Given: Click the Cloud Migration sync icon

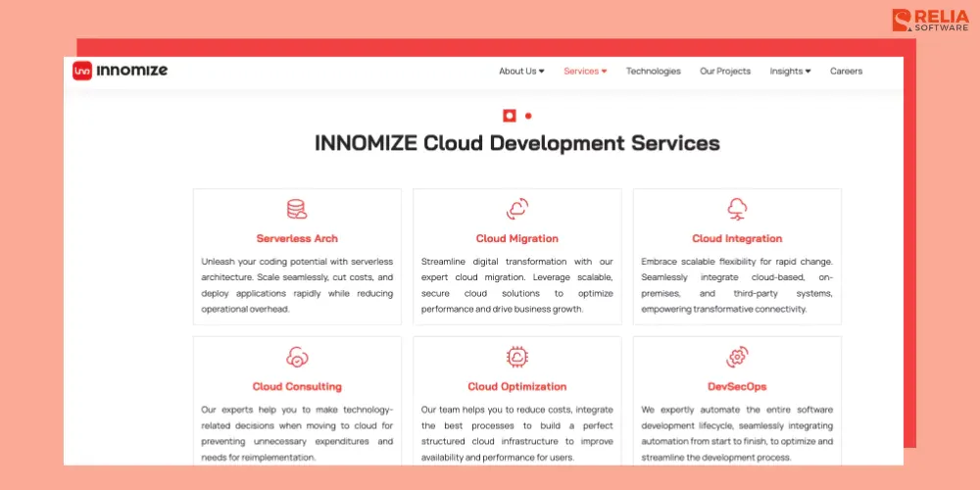Looking at the screenshot, I should [x=516, y=209].
